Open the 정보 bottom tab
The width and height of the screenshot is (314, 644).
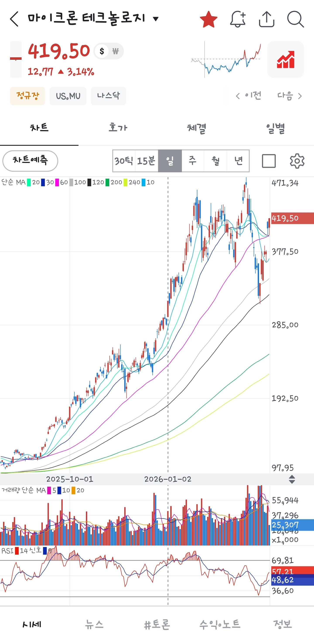click(x=283, y=624)
